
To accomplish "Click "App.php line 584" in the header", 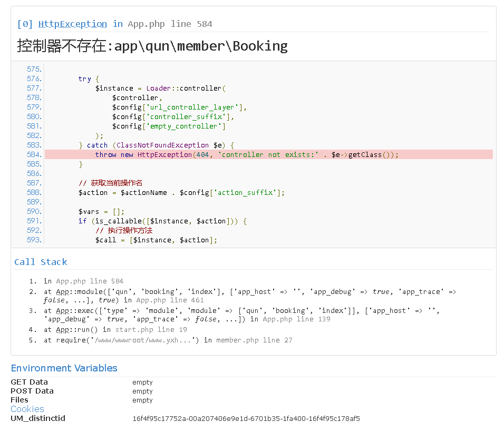I will (x=170, y=24).
